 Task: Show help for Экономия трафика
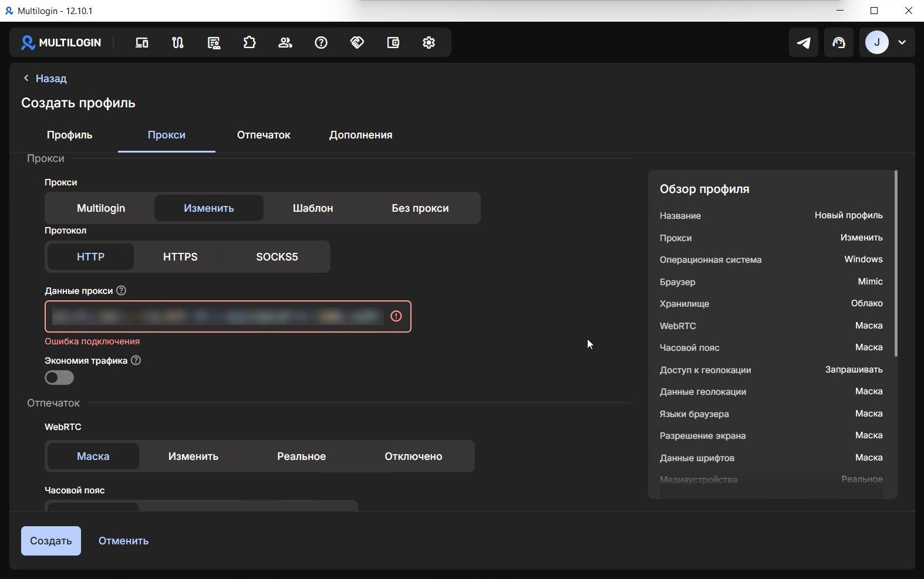pos(136,360)
